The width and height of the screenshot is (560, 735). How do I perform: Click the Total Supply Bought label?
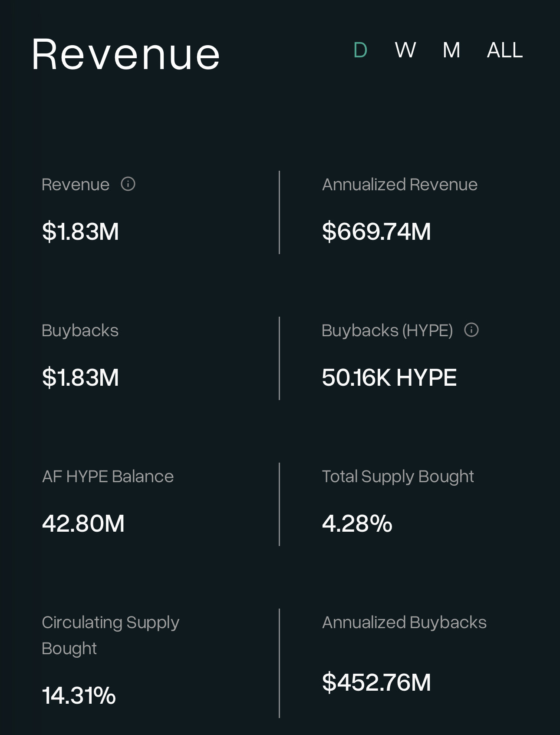[x=398, y=477]
